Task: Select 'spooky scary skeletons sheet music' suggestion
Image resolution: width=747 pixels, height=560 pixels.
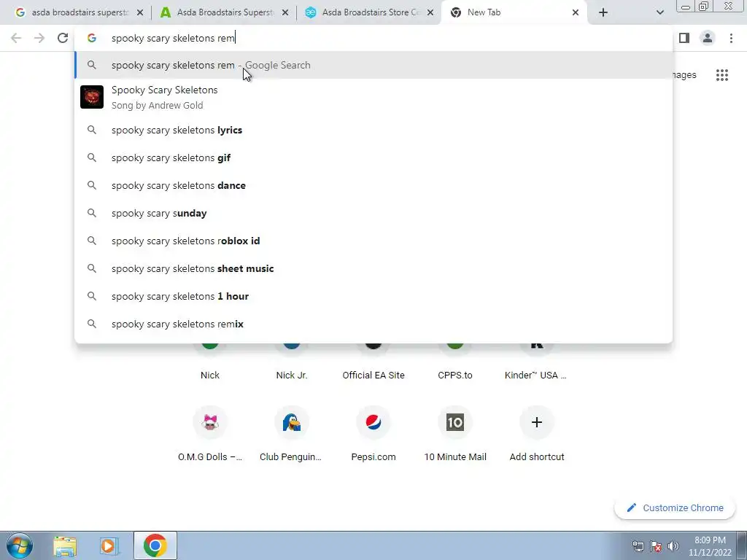Action: (x=373, y=268)
